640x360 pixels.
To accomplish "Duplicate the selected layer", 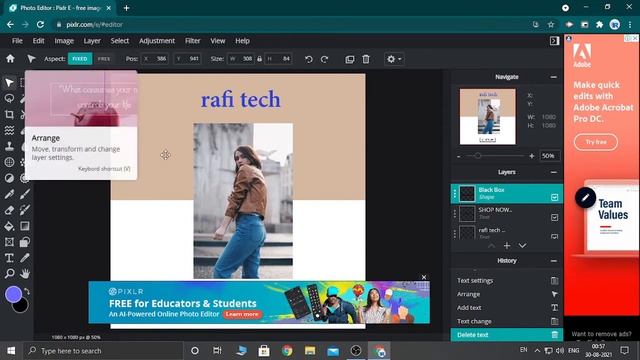I will coord(350,59).
